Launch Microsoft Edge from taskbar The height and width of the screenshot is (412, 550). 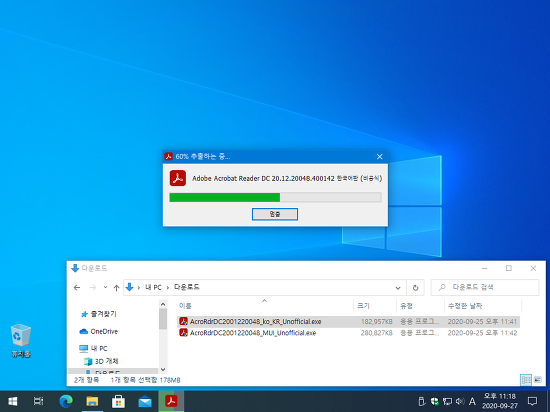pyautogui.click(x=66, y=401)
